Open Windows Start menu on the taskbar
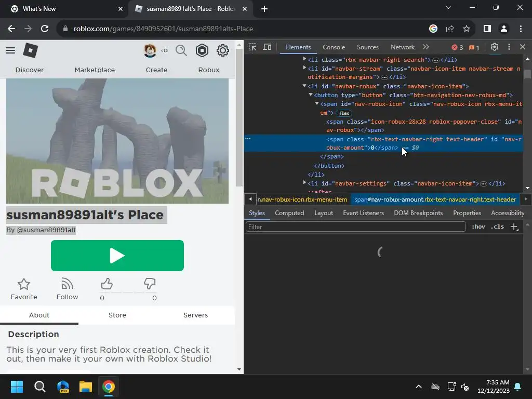 pyautogui.click(x=17, y=387)
